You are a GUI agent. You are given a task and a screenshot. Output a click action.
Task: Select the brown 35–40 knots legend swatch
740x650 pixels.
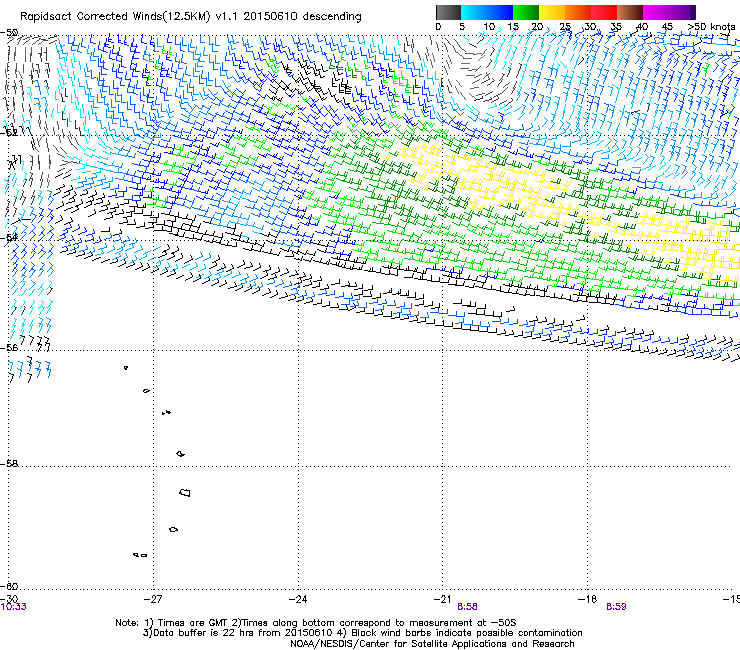(x=630, y=12)
